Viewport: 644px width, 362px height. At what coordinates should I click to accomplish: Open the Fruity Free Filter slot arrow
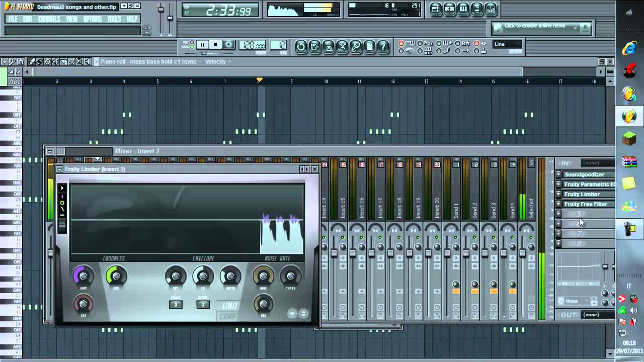558,204
